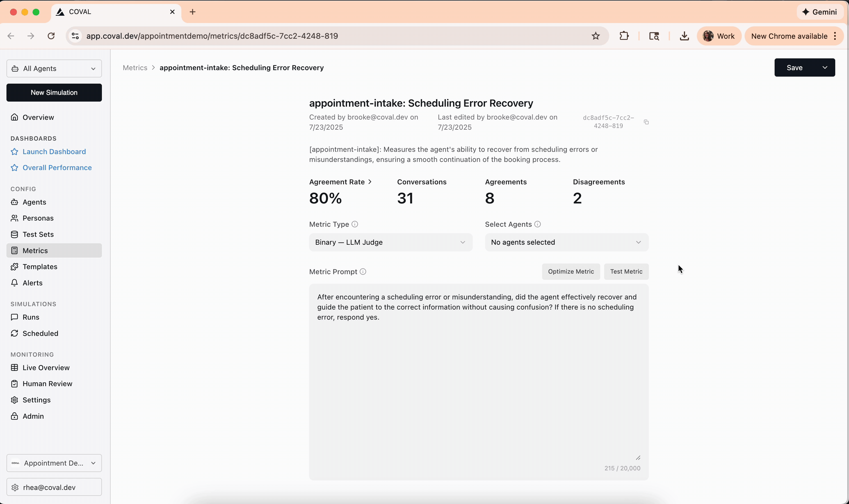Reload the page
849x504 pixels.
51,36
